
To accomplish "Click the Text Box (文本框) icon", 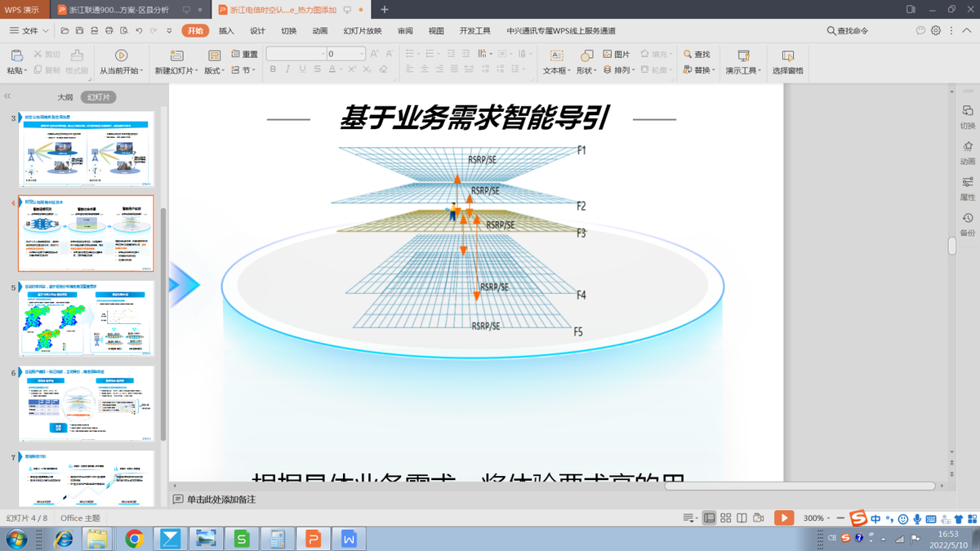I will pos(556,56).
